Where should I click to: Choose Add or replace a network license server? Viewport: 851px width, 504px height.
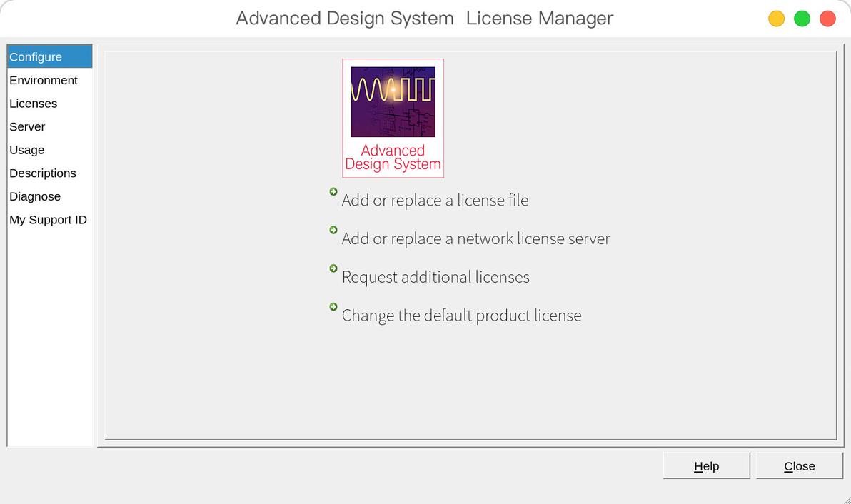(x=475, y=238)
